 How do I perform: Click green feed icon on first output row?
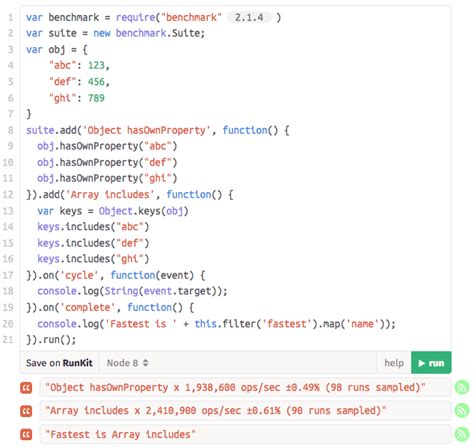point(462,387)
